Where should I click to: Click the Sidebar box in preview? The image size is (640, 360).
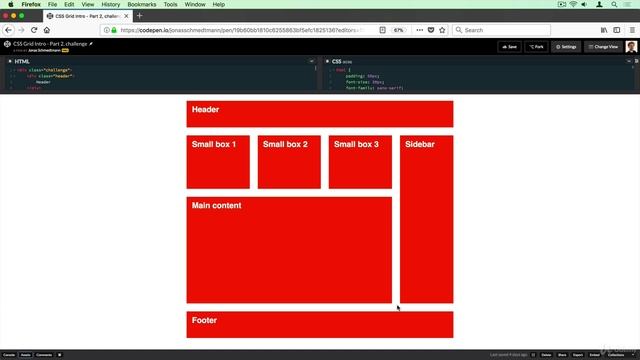(426, 219)
